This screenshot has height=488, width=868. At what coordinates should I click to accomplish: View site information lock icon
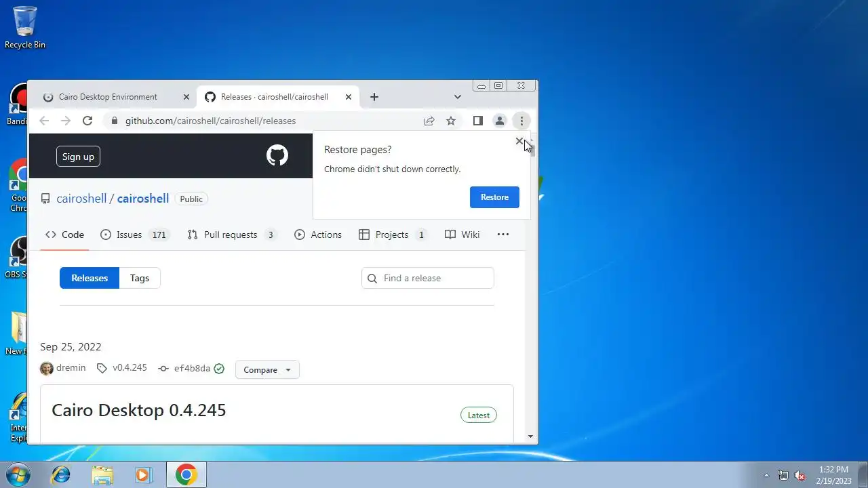click(114, 121)
